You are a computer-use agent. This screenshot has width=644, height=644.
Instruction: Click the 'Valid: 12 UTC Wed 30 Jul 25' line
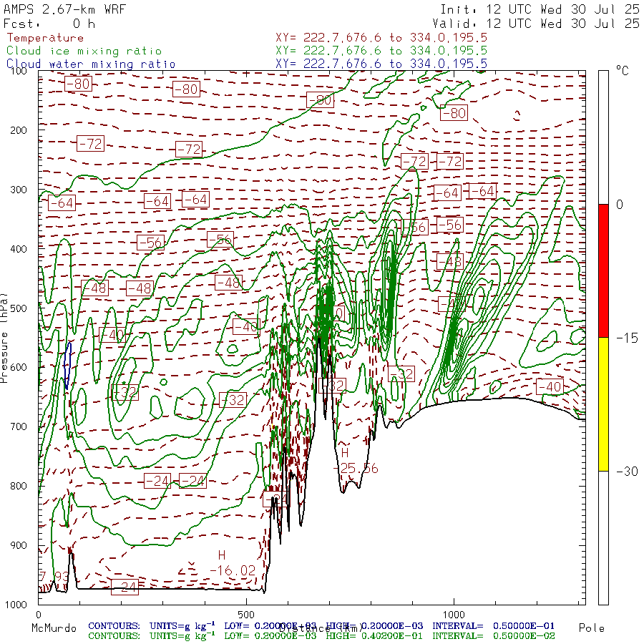[536, 24]
